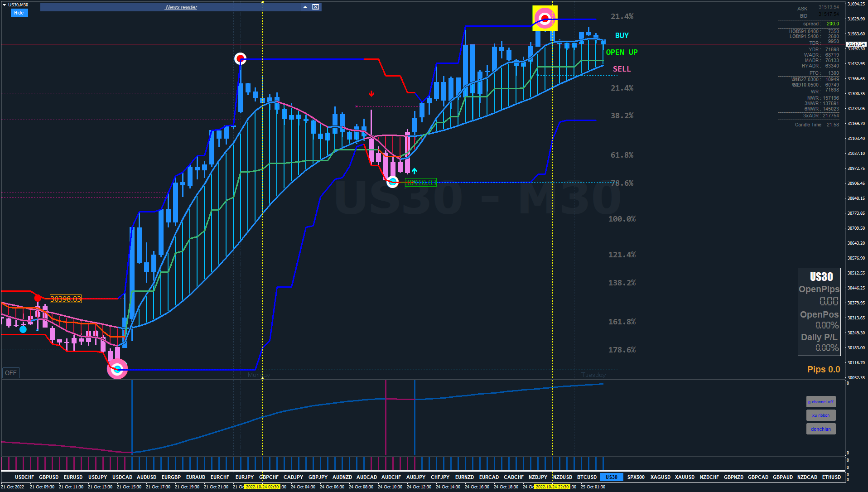Viewport: 868px width, 492px height.
Task: Click the 30910.03 price label
Action: 420,183
